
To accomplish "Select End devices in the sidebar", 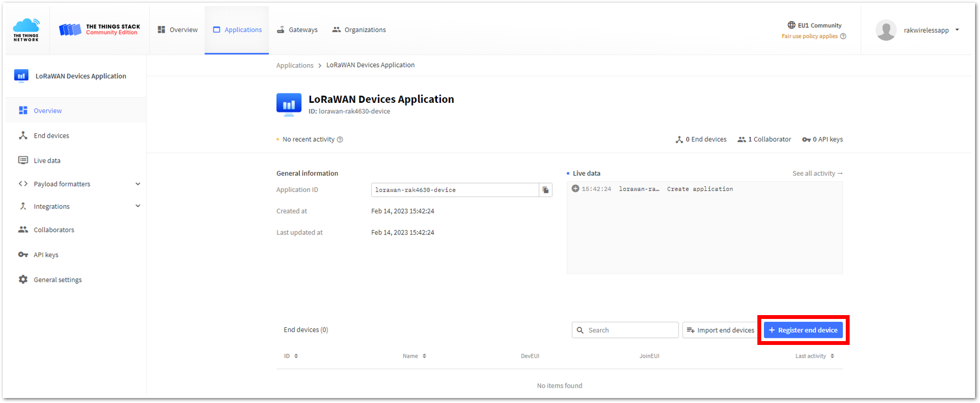I will point(76,135).
